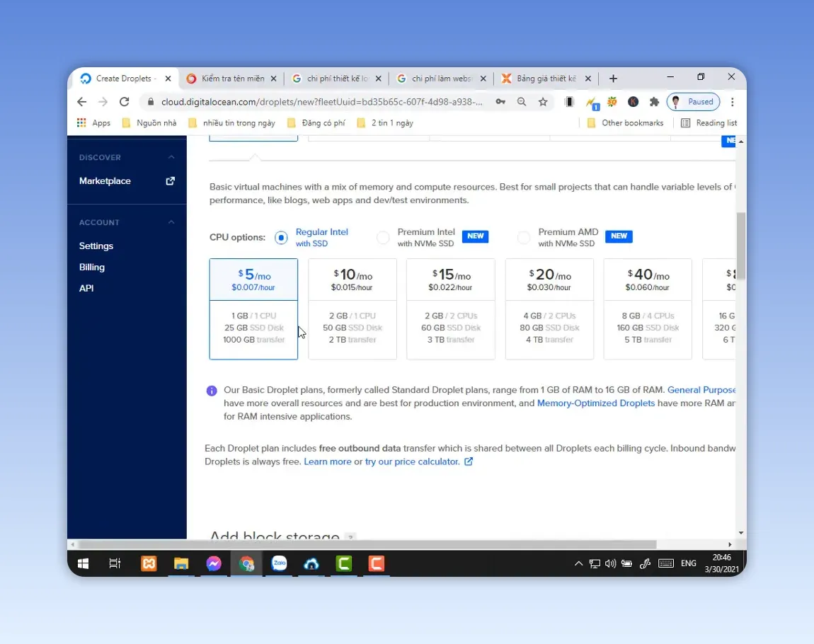Close the Create Droplets tab
This screenshot has height=644, width=814.
click(168, 79)
